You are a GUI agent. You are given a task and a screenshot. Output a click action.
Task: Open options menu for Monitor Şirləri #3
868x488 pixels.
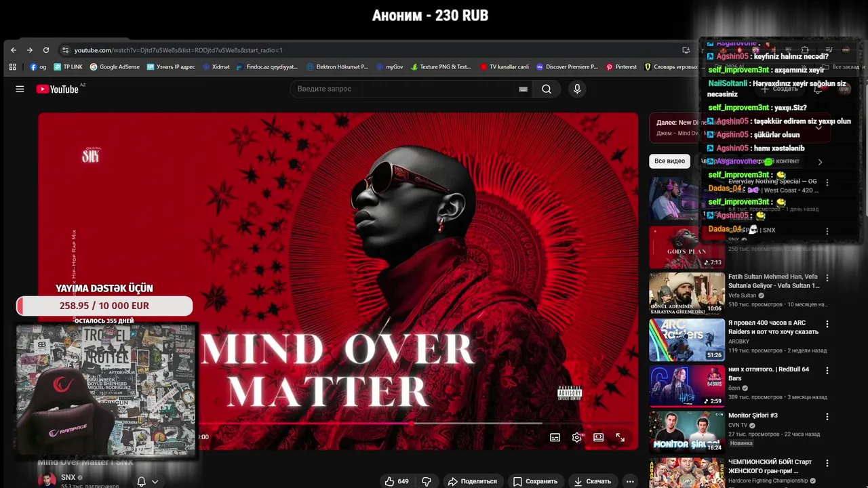tap(827, 416)
